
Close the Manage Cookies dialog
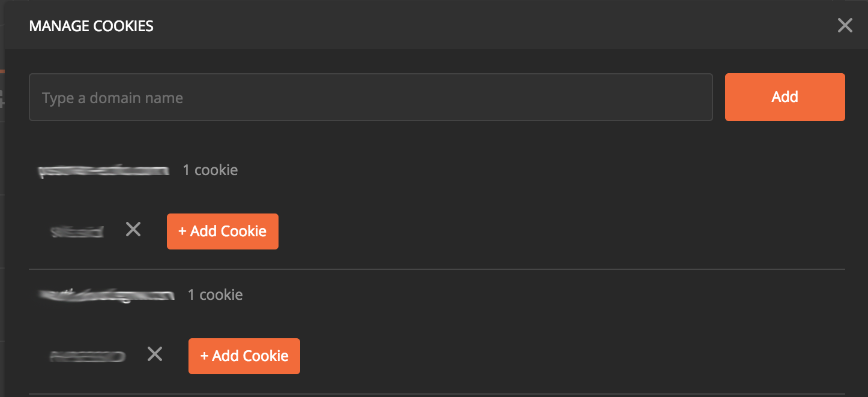[845, 25]
